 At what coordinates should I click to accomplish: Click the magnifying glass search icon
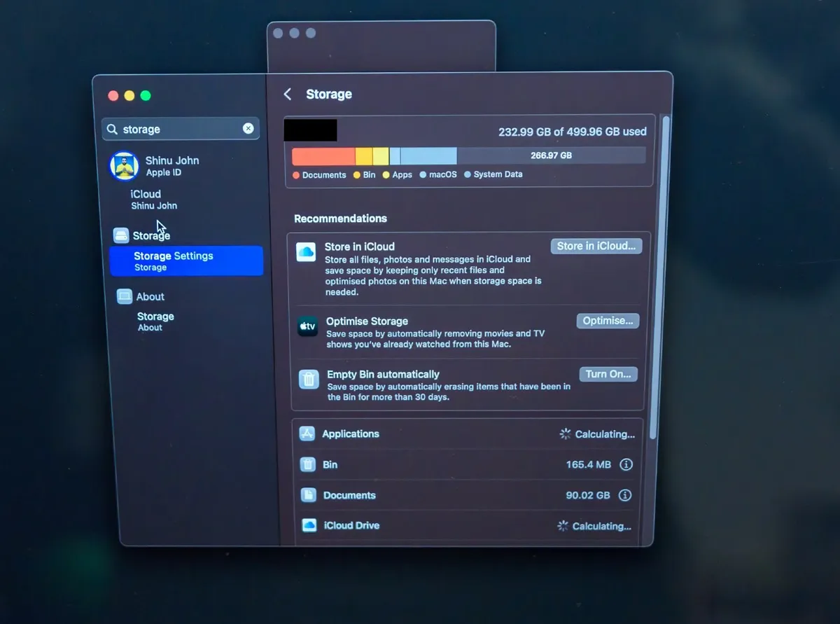(x=113, y=130)
